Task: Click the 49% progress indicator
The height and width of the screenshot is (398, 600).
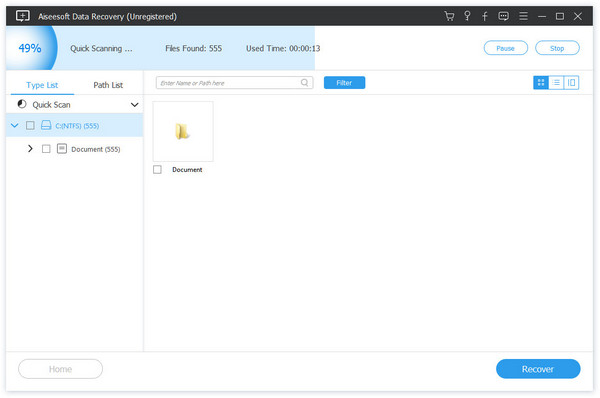Action: (x=30, y=48)
